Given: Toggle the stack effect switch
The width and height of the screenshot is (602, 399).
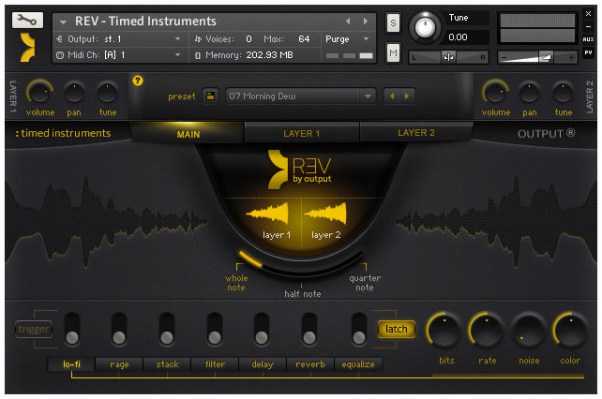Looking at the screenshot, I should [x=167, y=329].
